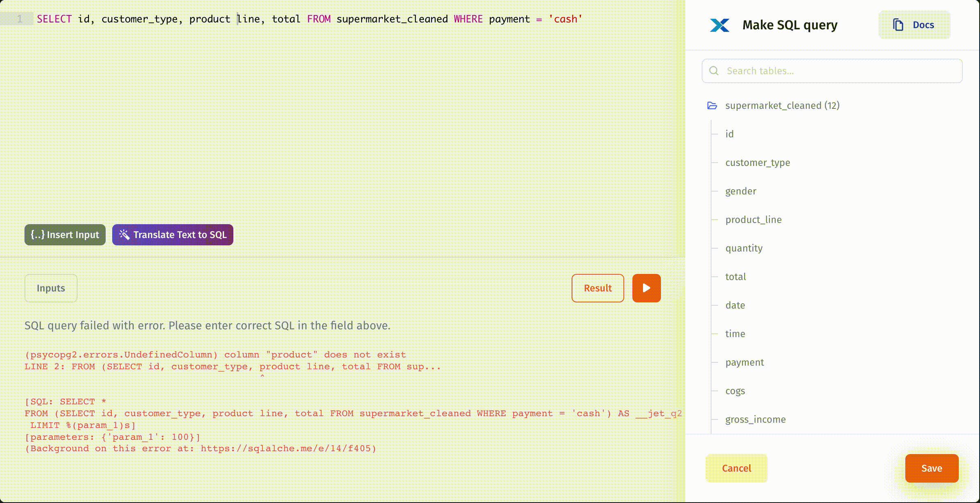The width and height of the screenshot is (980, 503).
Task: Click the curly braces Insert Input icon
Action: (x=38, y=235)
